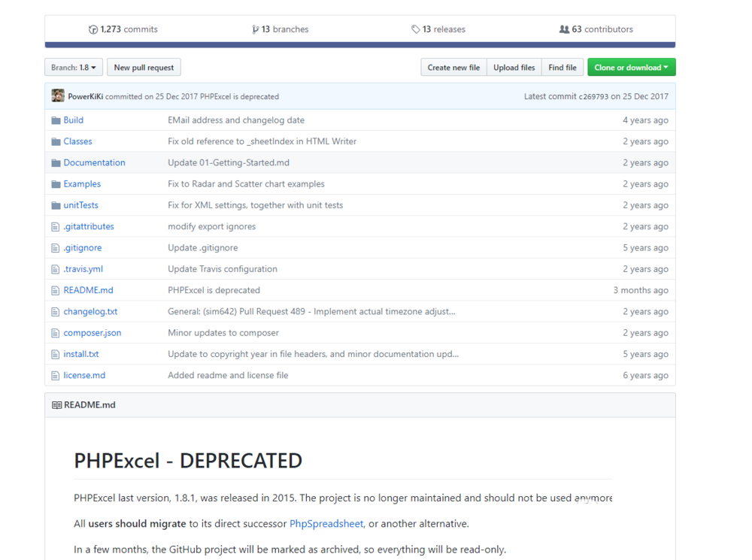View the 13 releases tab
The height and width of the screenshot is (560, 752).
pos(438,29)
